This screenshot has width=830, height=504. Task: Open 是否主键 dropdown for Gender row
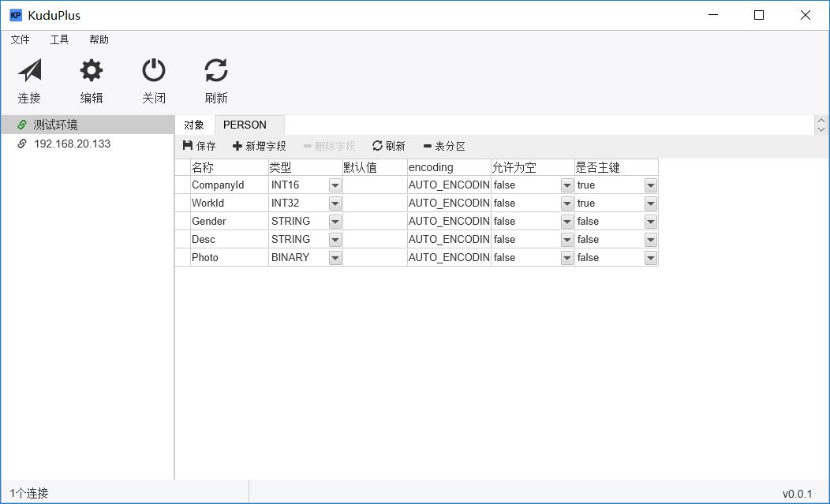(x=651, y=222)
